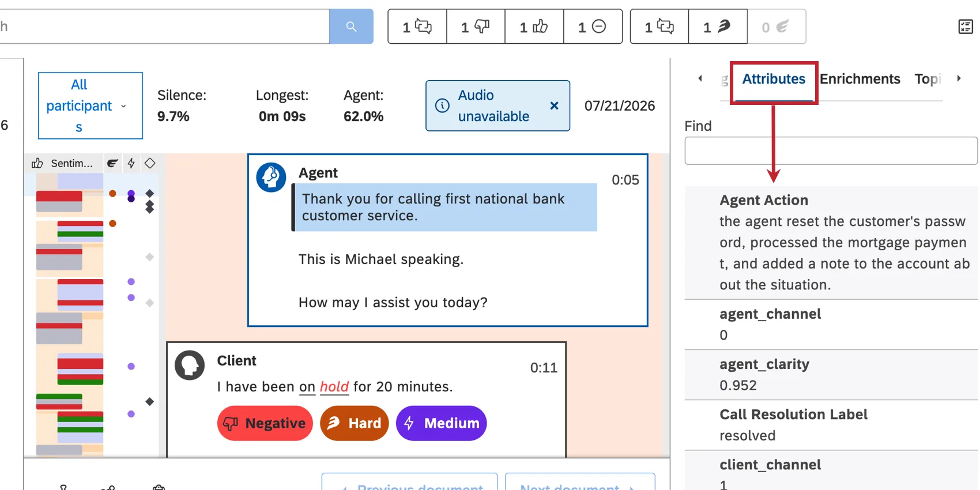The width and height of the screenshot is (980, 490).
Task: Click the Client avatar icon
Action: click(190, 365)
